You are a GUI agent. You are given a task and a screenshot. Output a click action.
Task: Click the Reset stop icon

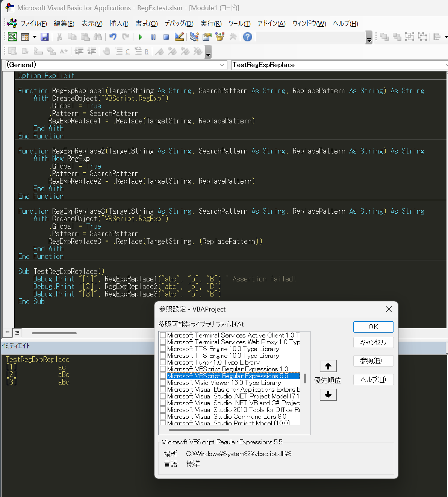(x=166, y=36)
